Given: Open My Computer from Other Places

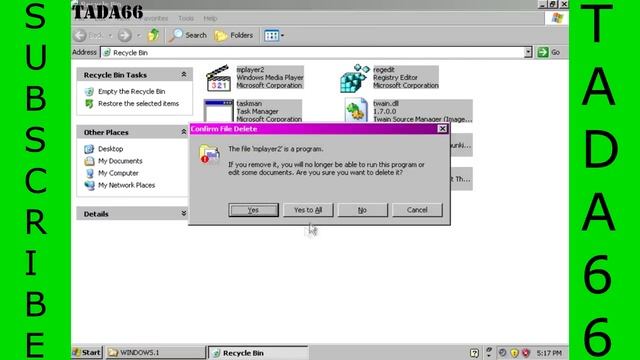Looking at the screenshot, I should [118, 173].
